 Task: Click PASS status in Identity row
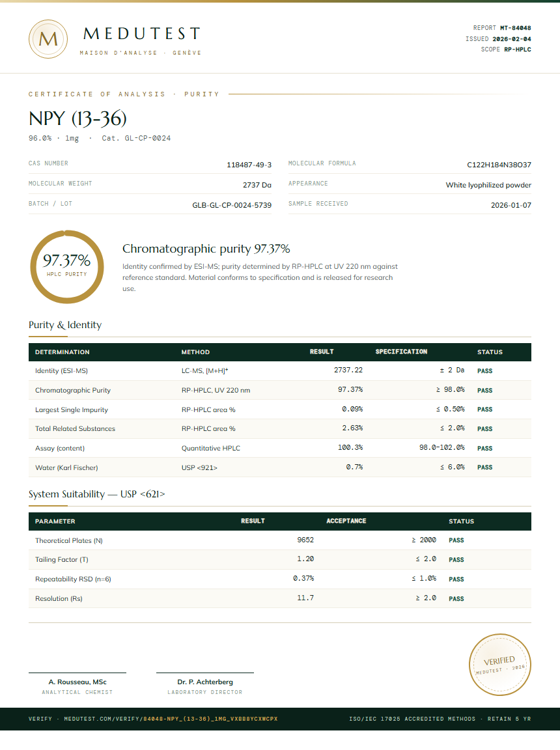(x=485, y=370)
